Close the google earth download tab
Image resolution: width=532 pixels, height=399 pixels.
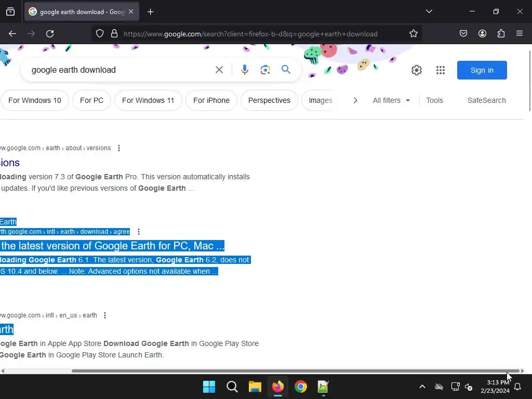[131, 11]
